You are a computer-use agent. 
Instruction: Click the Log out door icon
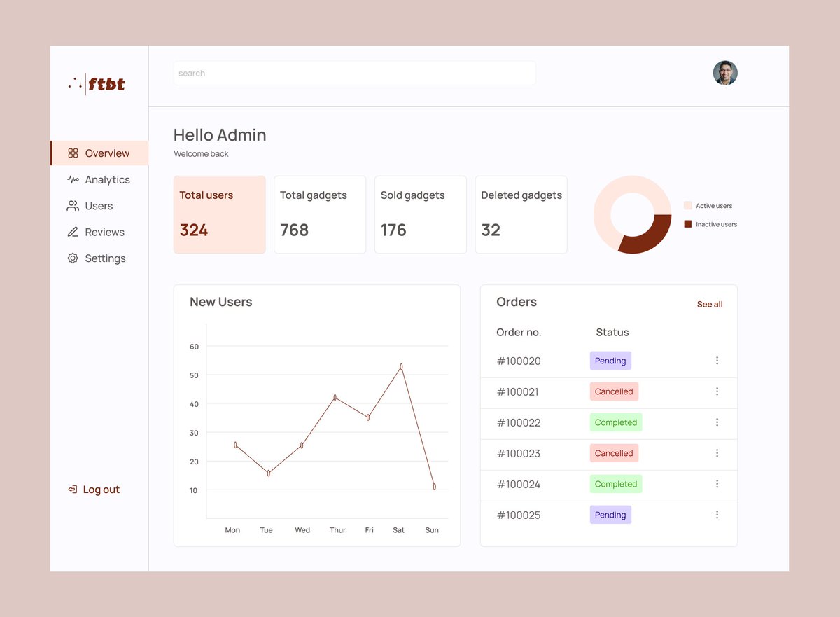click(71, 489)
